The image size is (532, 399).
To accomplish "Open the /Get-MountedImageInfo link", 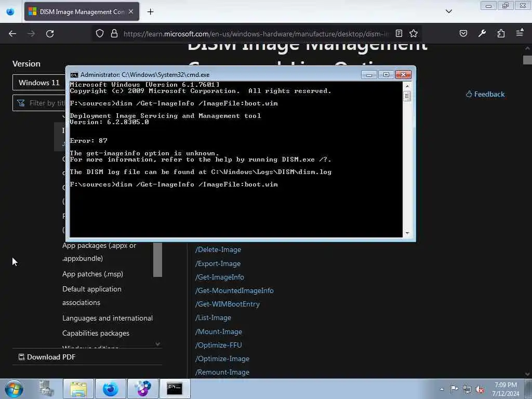I will 234,291.
